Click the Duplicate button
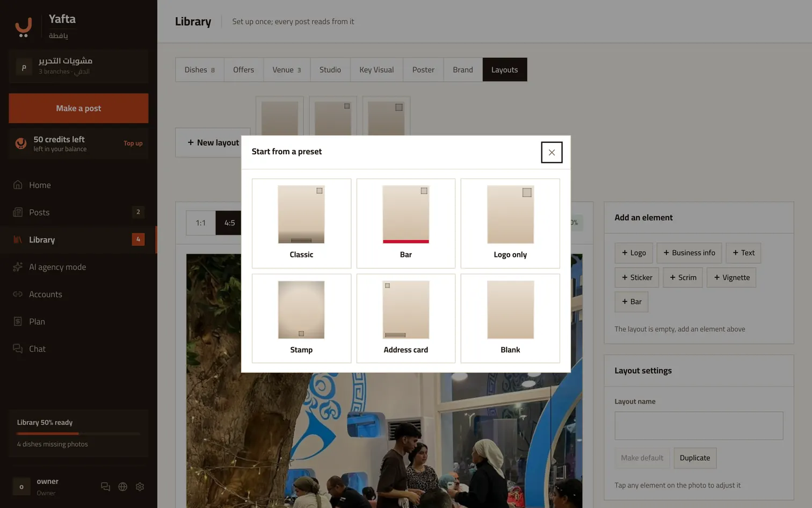 pos(695,458)
